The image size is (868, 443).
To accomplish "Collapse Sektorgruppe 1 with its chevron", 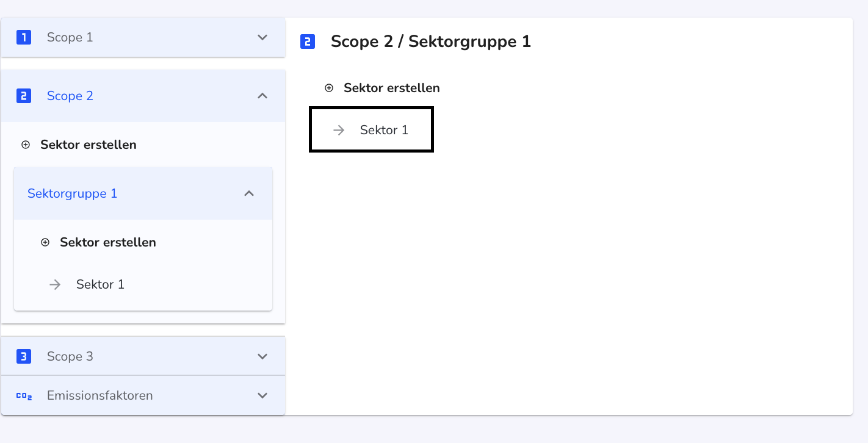I will (x=249, y=193).
